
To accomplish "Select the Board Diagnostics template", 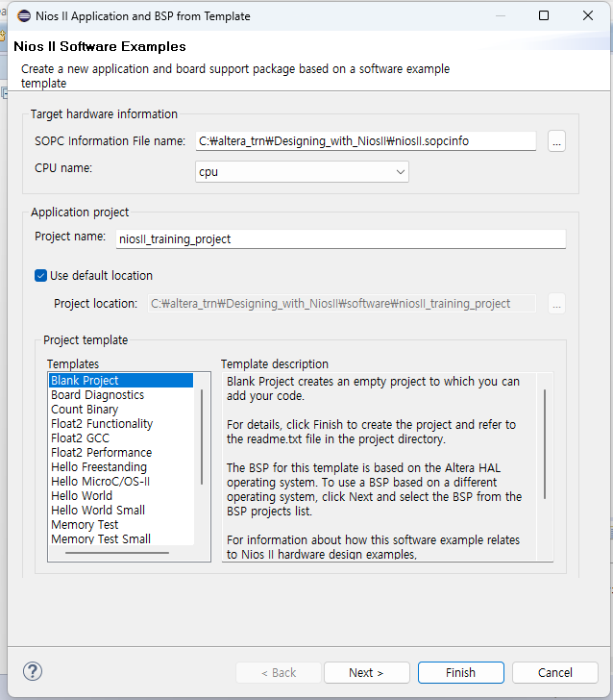I will tap(121, 395).
